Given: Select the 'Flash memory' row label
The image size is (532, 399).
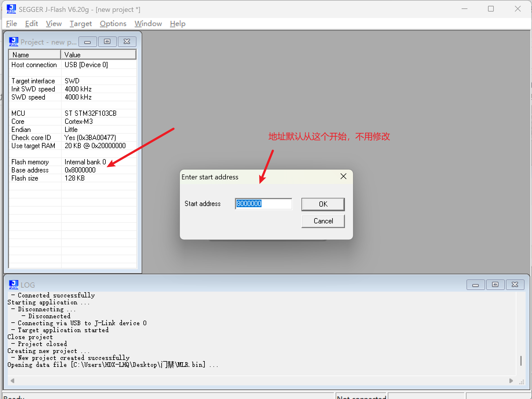Looking at the screenshot, I should click(30, 162).
